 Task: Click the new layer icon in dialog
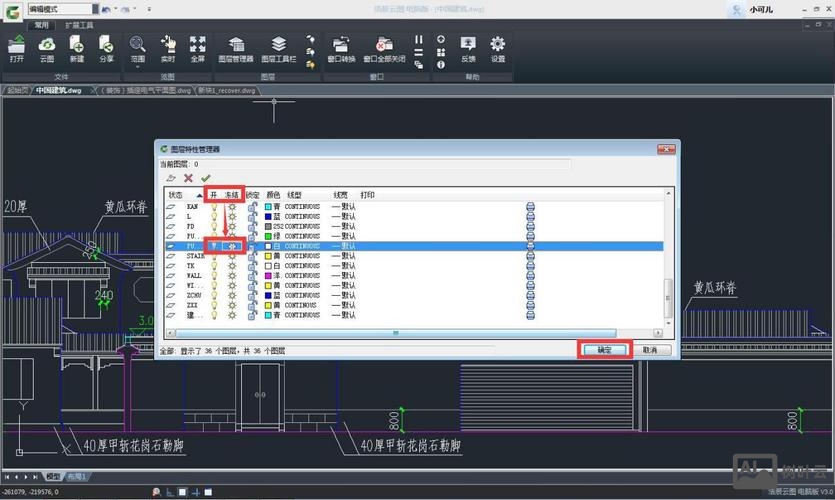[170, 178]
